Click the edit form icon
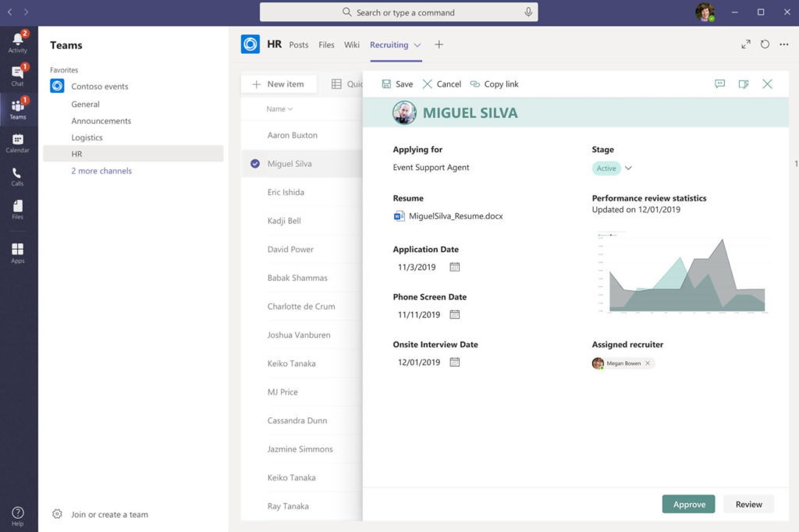 click(744, 84)
